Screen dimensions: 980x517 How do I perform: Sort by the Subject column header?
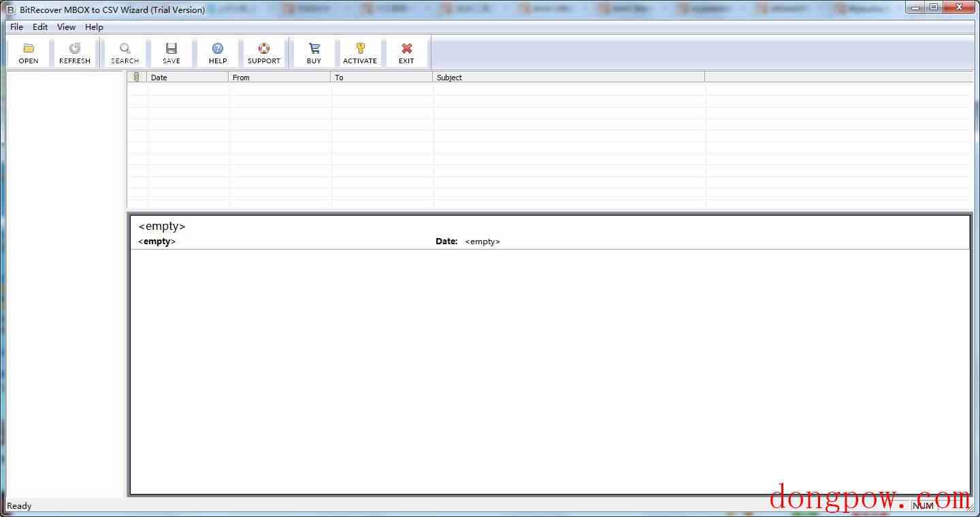[569, 77]
